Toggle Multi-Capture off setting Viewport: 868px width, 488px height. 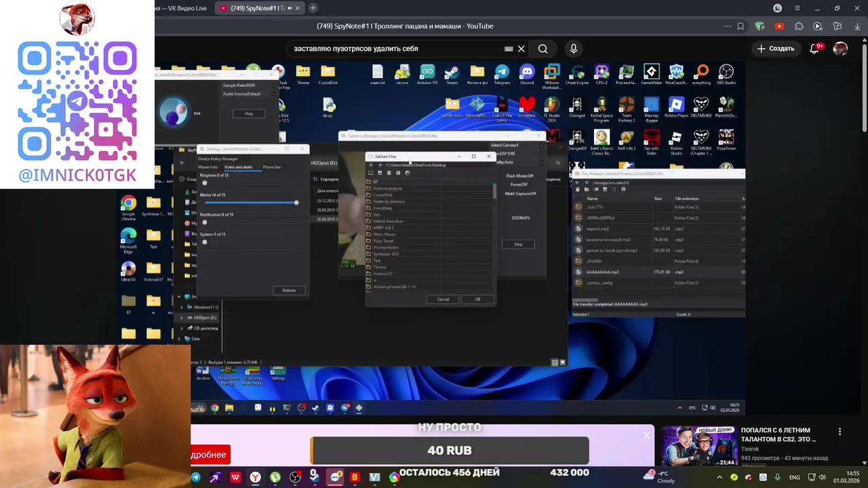tap(520, 194)
